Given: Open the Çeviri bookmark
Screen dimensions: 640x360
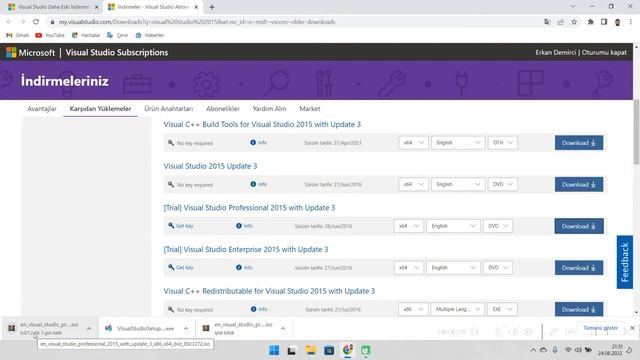Looking at the screenshot, I should point(118,35).
